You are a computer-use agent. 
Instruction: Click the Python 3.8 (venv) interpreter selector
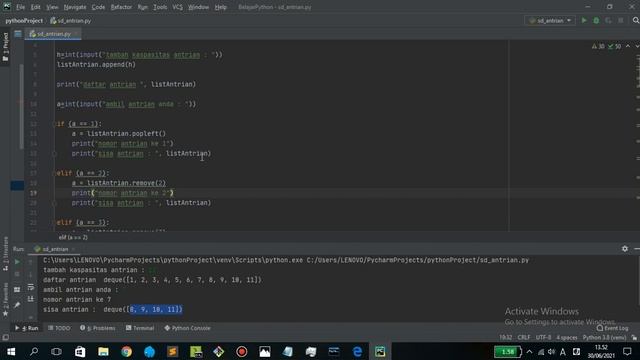[604, 338]
